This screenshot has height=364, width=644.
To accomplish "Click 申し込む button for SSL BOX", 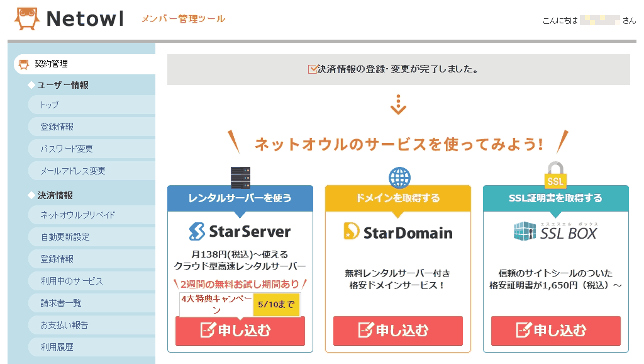I will [x=556, y=331].
